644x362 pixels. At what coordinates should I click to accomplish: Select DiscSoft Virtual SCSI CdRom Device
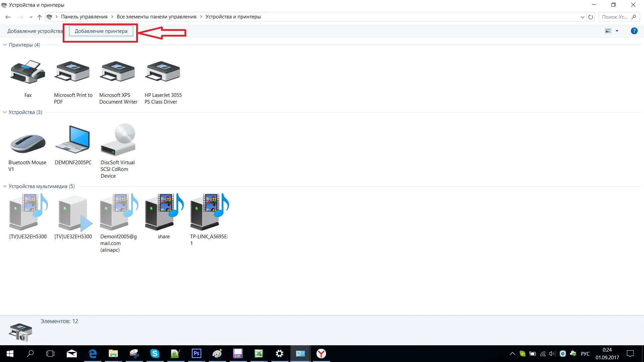(118, 140)
